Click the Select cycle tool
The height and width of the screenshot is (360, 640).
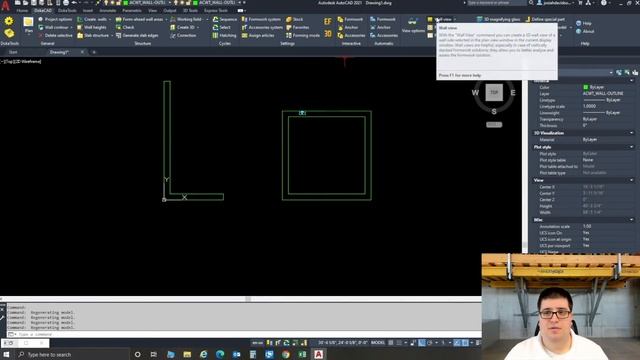[222, 27]
